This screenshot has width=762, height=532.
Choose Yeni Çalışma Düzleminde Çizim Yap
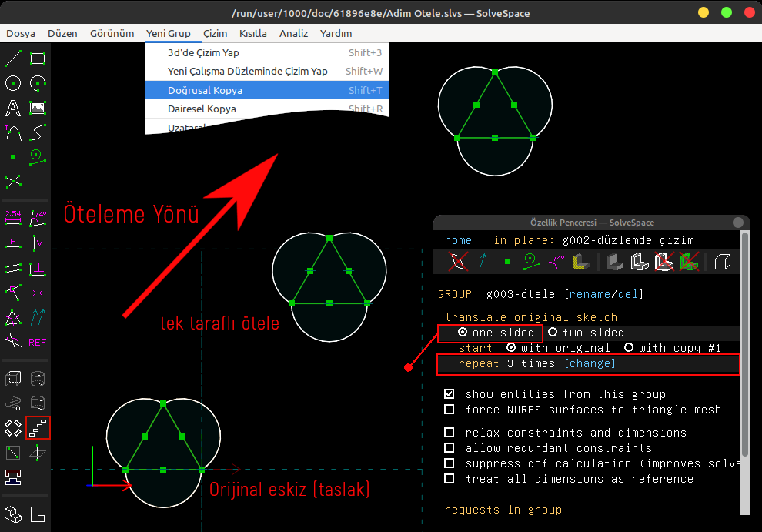coord(267,72)
